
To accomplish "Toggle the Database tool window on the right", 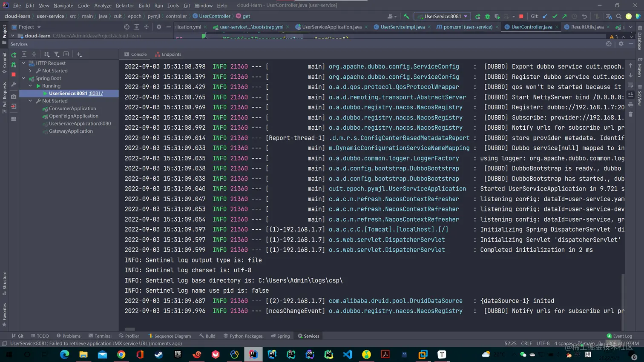I will [640, 38].
